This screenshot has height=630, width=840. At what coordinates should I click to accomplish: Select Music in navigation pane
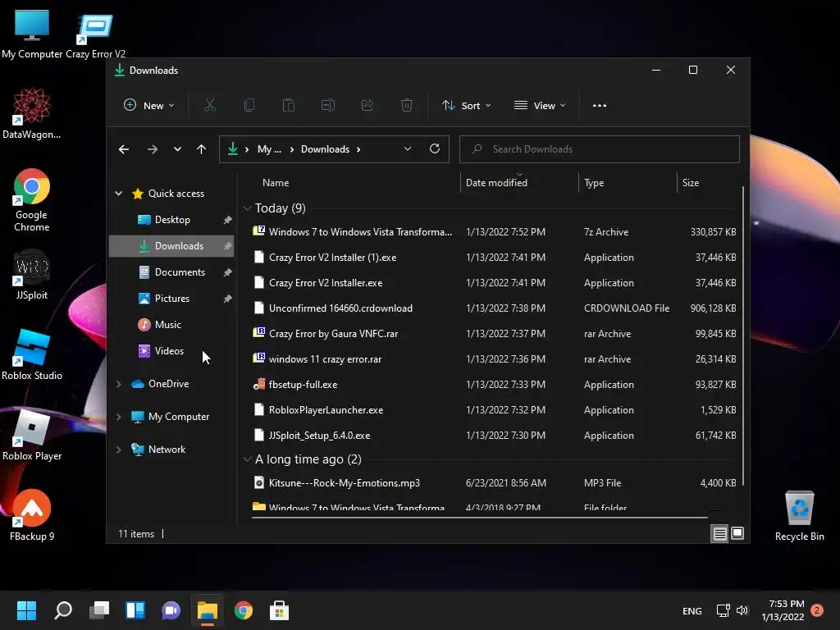pos(171,325)
